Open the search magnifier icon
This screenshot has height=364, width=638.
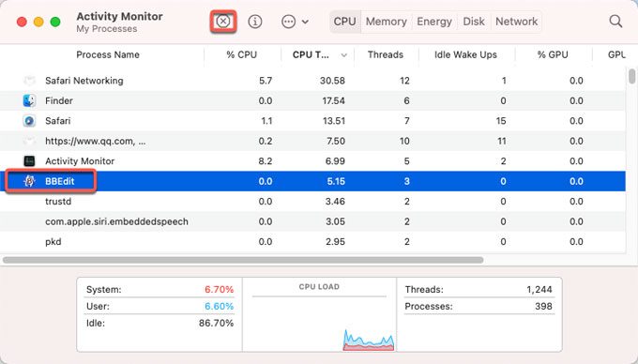pyautogui.click(x=615, y=22)
